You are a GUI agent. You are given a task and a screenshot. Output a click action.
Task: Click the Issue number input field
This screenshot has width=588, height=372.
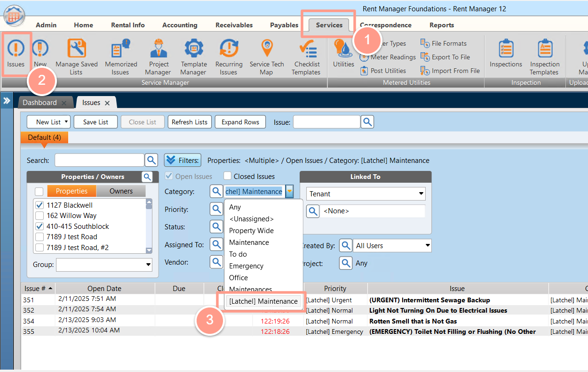[x=326, y=122]
